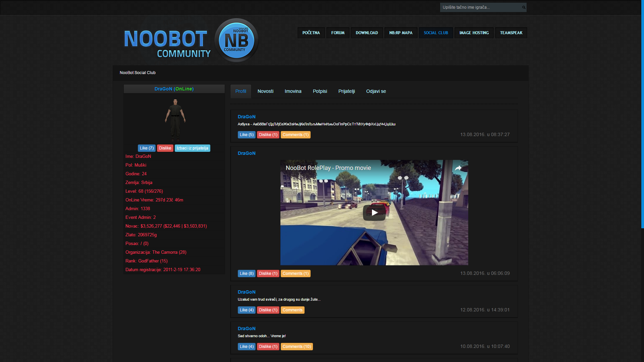Go to NB:RP MAPA page

[401, 33]
